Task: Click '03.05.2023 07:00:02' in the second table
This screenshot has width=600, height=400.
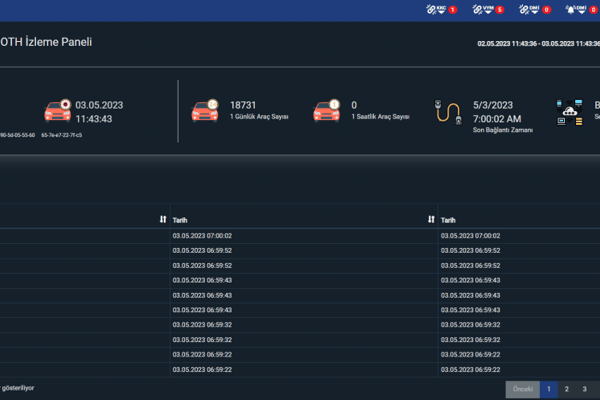Action: 470,236
